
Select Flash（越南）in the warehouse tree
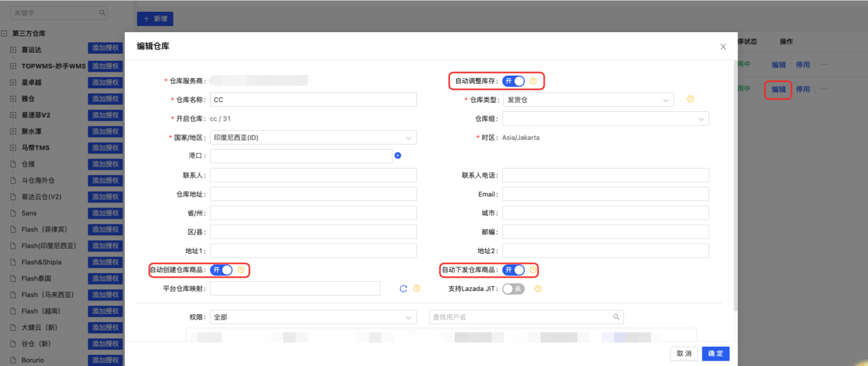point(41,311)
